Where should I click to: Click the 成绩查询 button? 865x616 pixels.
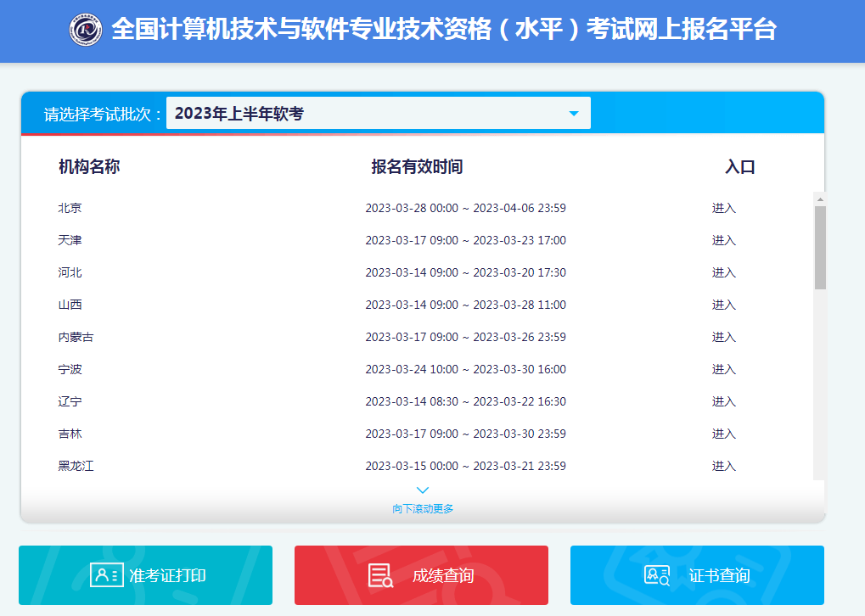(x=421, y=574)
